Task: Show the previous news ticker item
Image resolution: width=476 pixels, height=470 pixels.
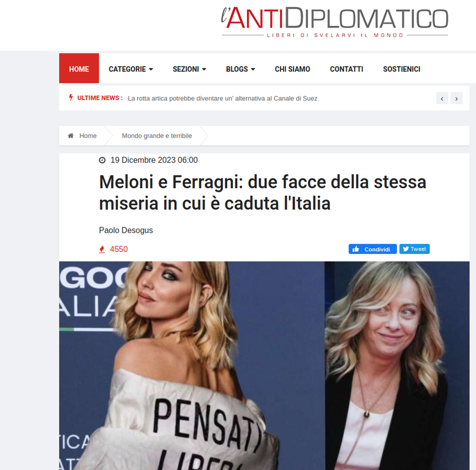Action: pos(442,99)
